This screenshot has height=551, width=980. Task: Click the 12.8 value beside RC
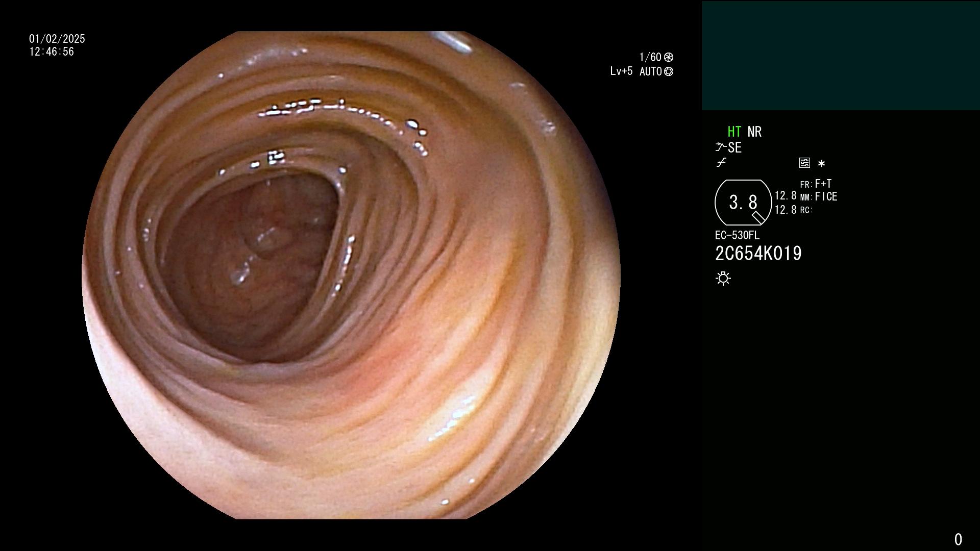click(x=786, y=210)
